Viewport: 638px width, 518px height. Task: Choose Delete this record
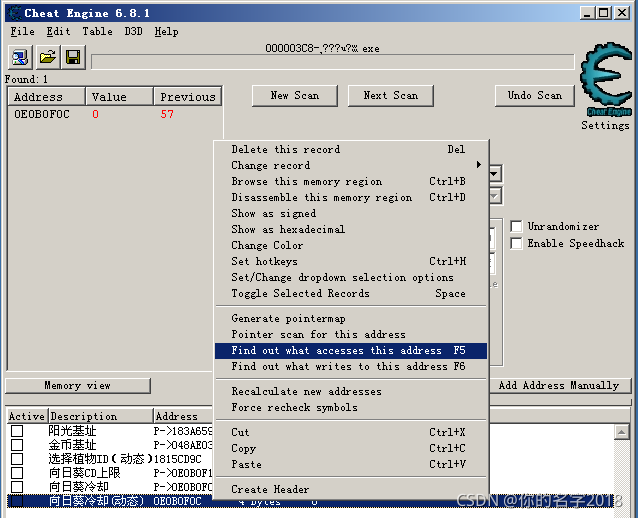[351, 149]
